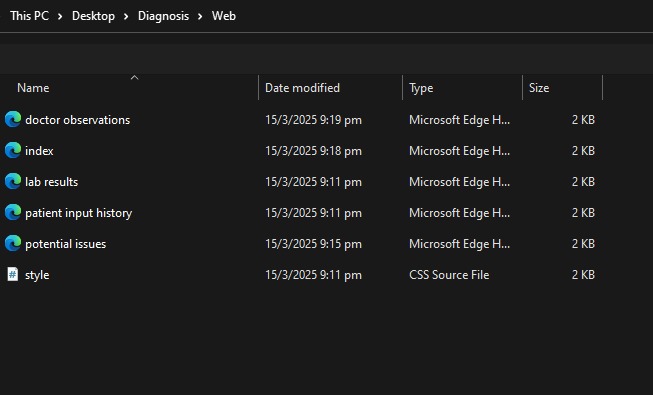This screenshot has height=395, width=653.
Task: Sort files by Date modified column
Action: point(302,88)
